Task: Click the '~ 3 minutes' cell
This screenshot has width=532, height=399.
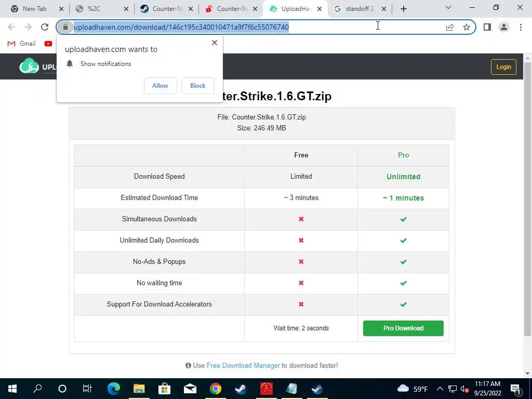Action: coord(301,198)
